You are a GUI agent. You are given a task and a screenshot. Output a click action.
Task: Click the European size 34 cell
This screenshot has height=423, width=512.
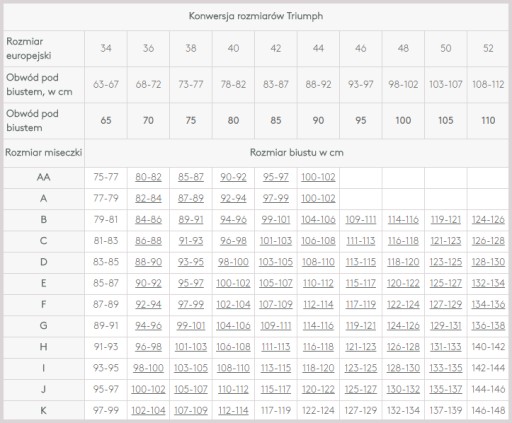[x=106, y=48]
